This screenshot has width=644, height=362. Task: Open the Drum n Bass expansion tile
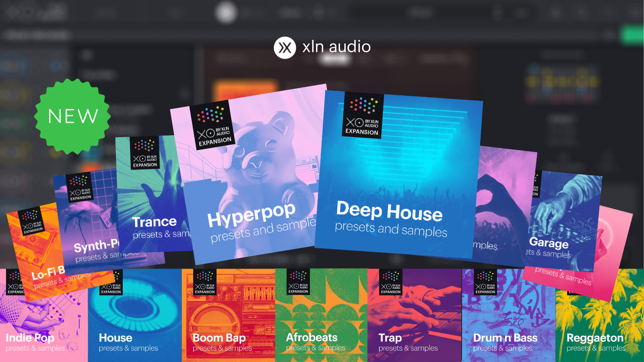(508, 316)
